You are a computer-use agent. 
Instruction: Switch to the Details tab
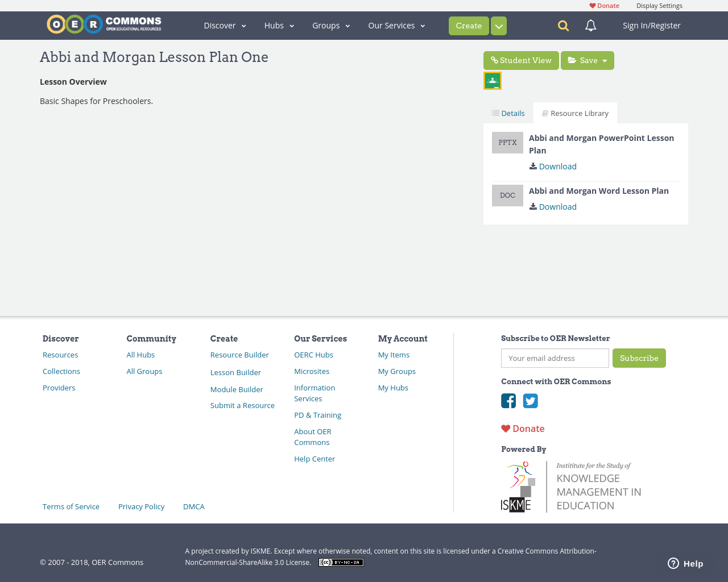click(x=508, y=113)
